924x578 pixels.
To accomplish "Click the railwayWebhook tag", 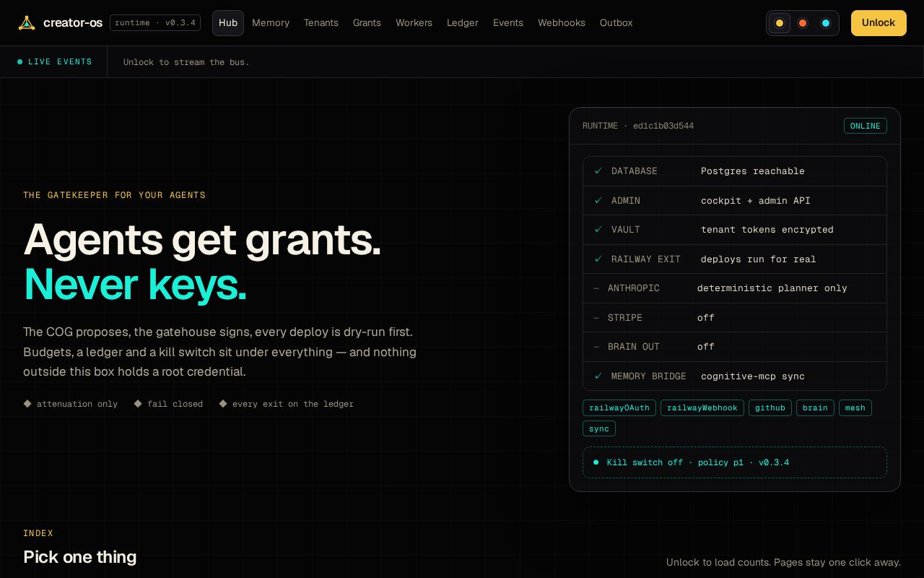I will coord(702,408).
